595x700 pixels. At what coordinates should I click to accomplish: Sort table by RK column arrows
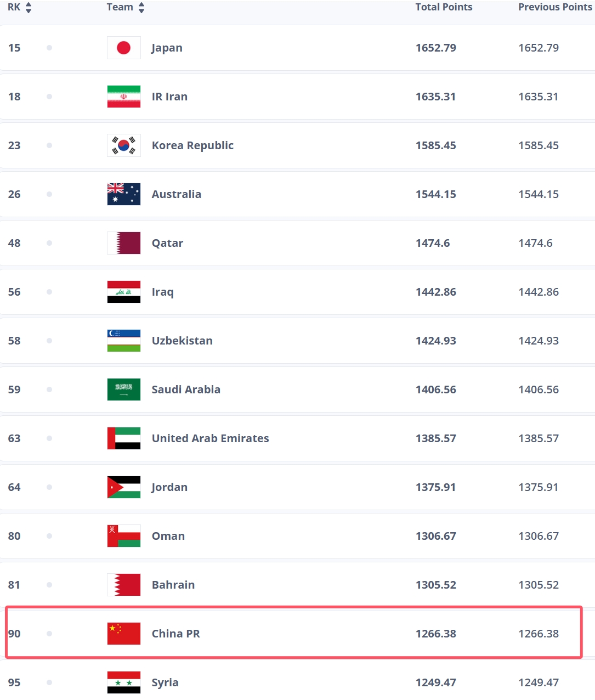click(29, 8)
